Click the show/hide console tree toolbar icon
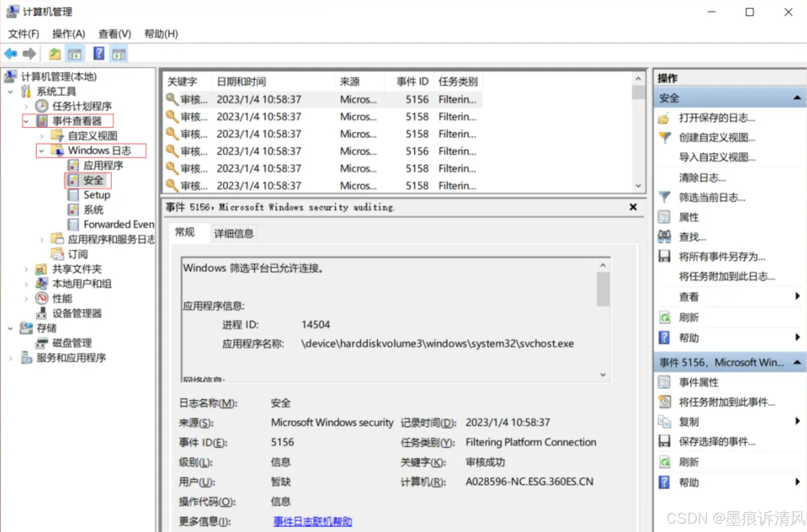807x532 pixels. [75, 55]
